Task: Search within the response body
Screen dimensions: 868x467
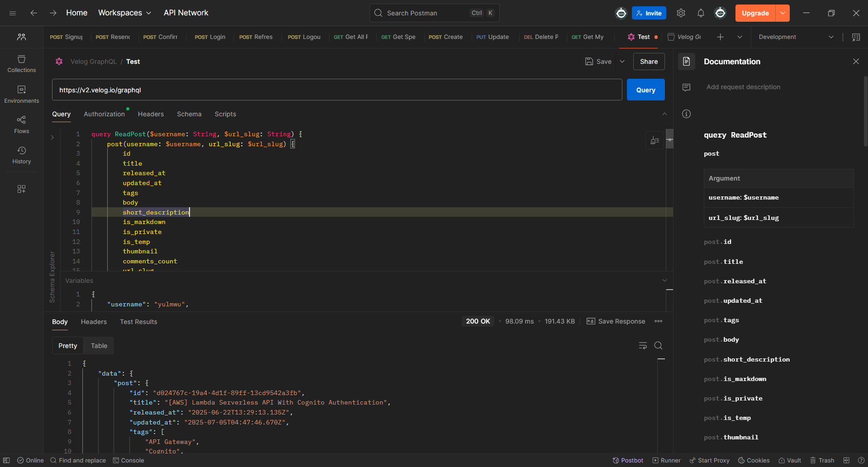Action: coord(659,346)
